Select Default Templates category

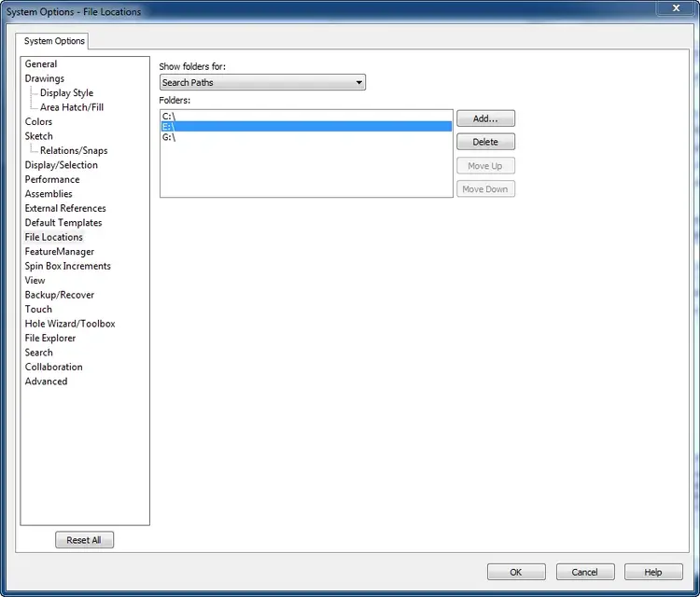coord(63,223)
